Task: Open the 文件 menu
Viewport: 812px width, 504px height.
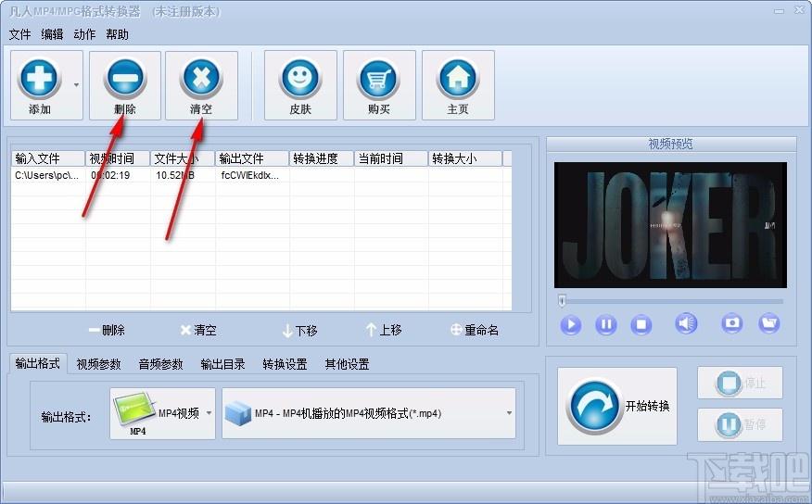Action: click(19, 34)
